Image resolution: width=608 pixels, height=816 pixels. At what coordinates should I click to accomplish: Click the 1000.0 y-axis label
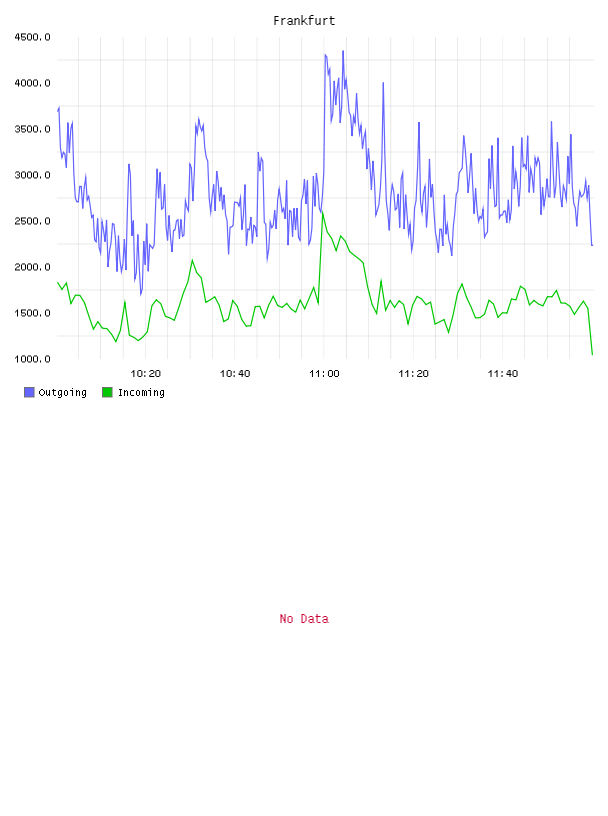click(x=32, y=359)
